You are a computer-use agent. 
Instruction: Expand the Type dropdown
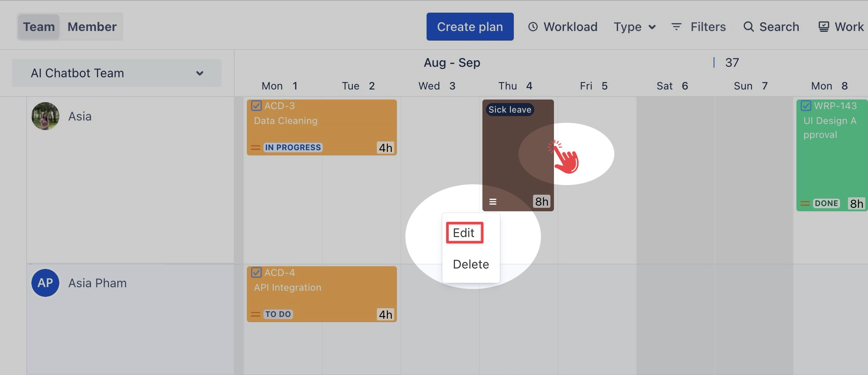pyautogui.click(x=635, y=27)
